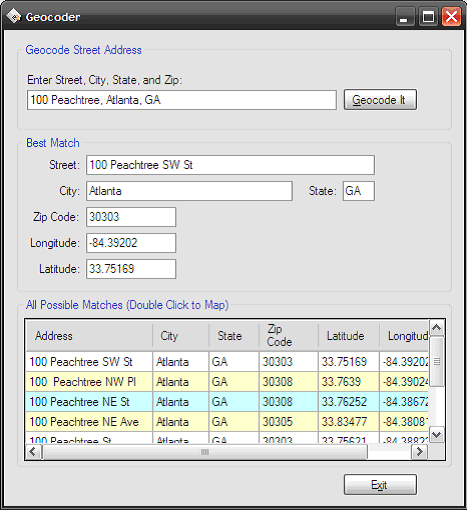Focus the street address entry field
Screen dimensions: 467x510
tap(182, 100)
